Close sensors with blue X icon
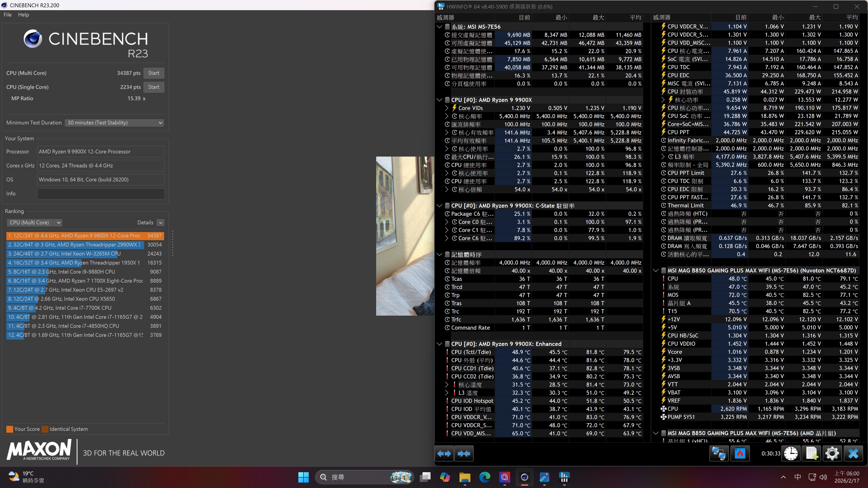The image size is (868, 488). [853, 454]
